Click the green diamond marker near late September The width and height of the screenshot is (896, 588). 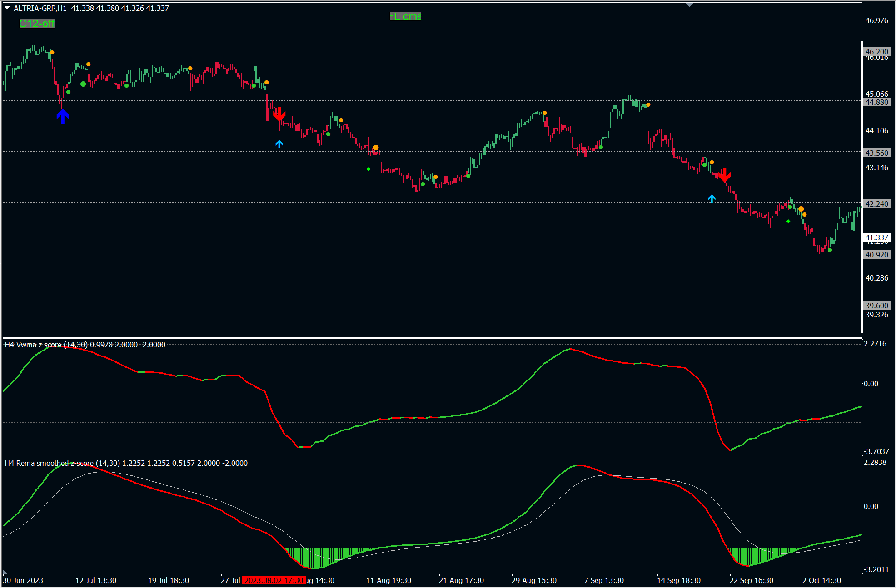[788, 222]
